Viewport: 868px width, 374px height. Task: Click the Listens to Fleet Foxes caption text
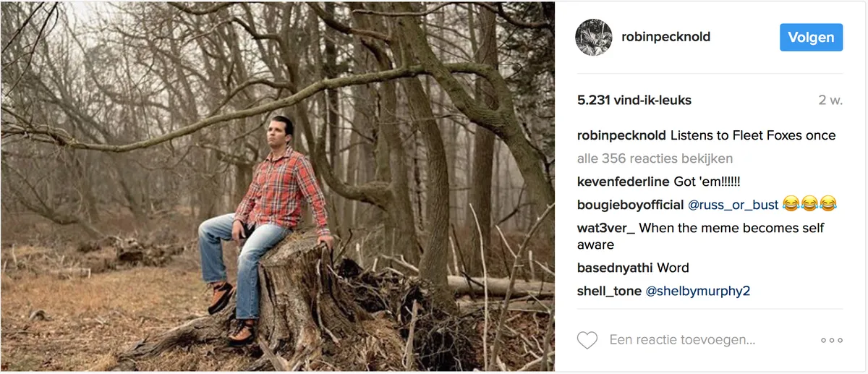point(752,135)
